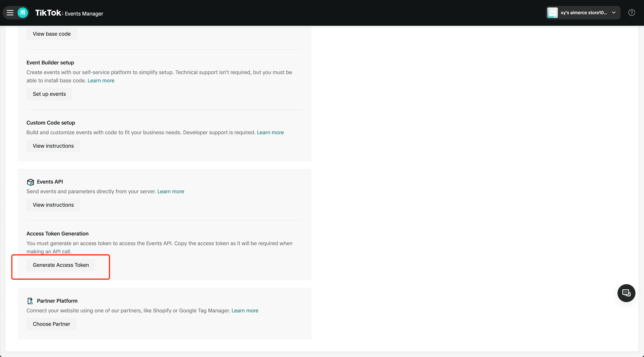Click Set up events button
The image size is (644, 357).
click(x=49, y=94)
